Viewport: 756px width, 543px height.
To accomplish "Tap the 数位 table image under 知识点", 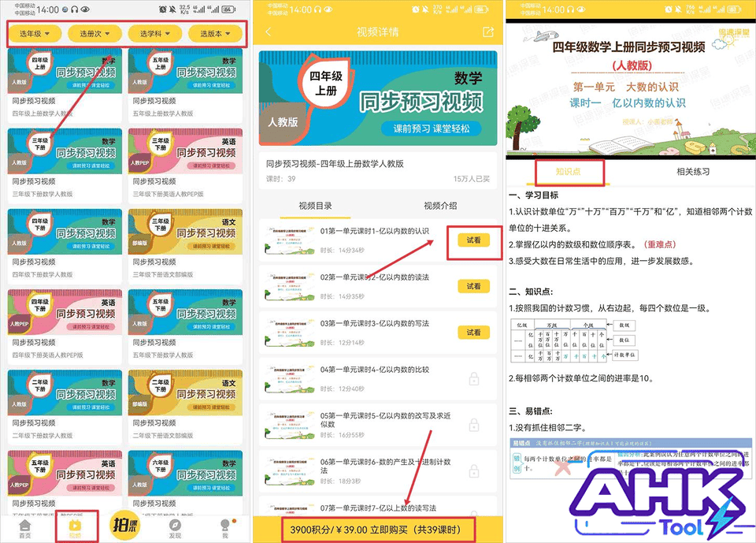I will [x=574, y=340].
